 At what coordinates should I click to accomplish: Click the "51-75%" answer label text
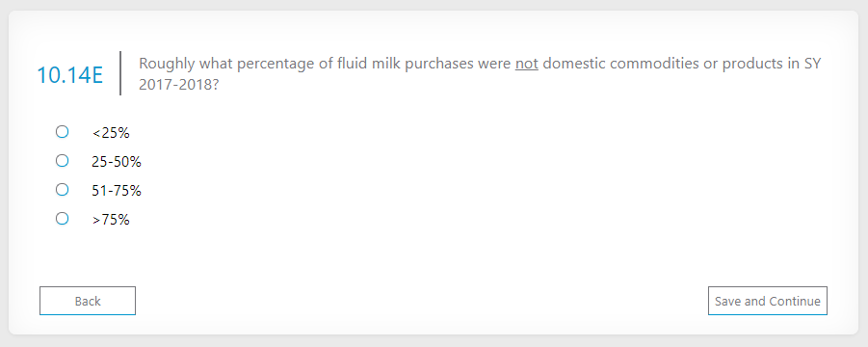pyautogui.click(x=117, y=191)
